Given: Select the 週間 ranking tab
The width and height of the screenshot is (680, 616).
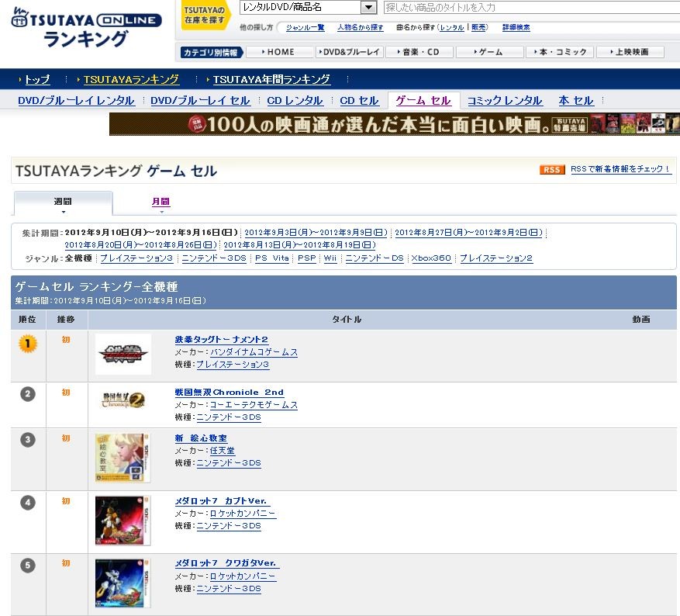Looking at the screenshot, I should 64,203.
